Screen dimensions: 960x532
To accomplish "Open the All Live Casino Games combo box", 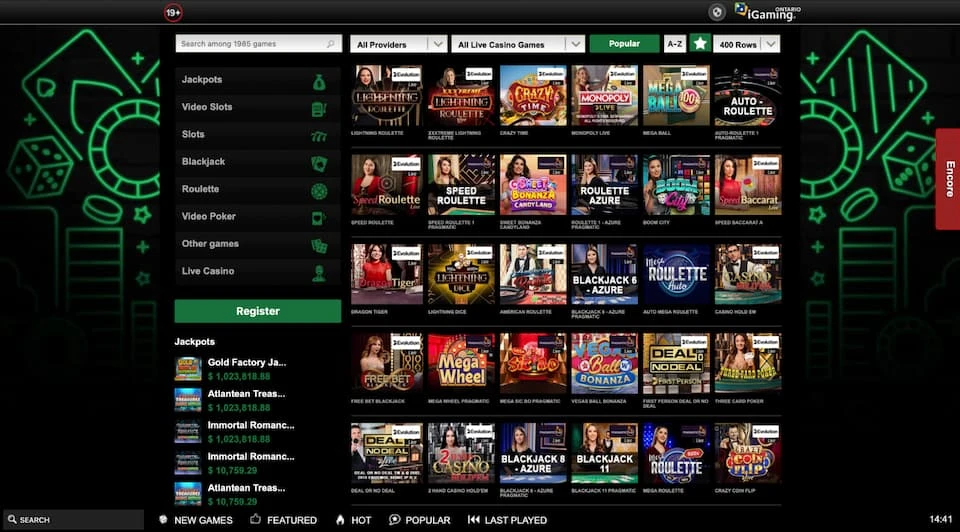I will click(518, 43).
